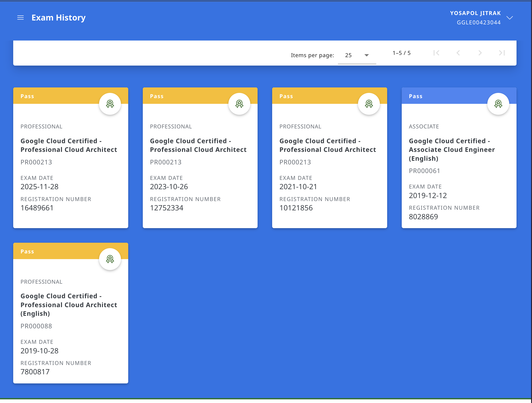Click badge icon on 2023-10-26 exam card

tap(239, 104)
